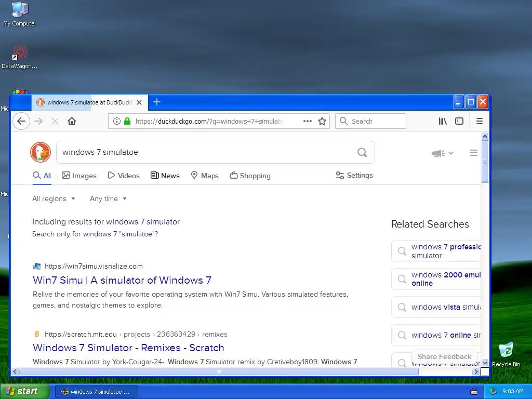Click the Win7 Simu result favicon

pos(37,267)
